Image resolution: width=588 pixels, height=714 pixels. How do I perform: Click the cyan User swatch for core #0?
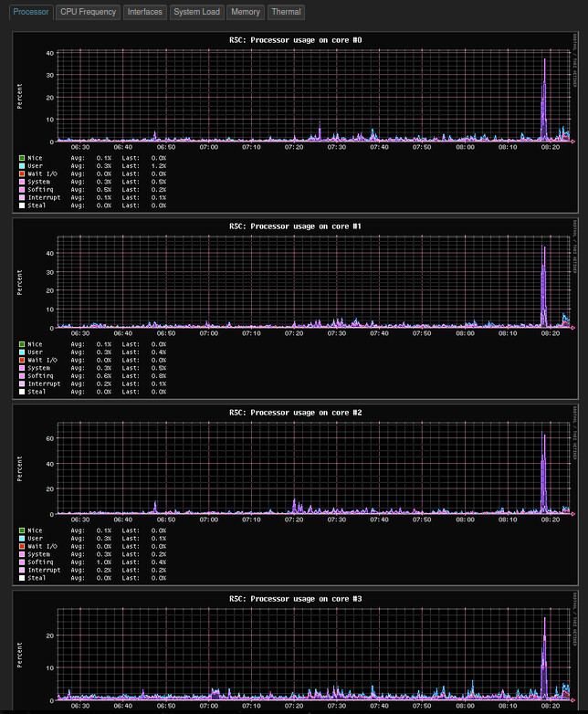(x=22, y=166)
